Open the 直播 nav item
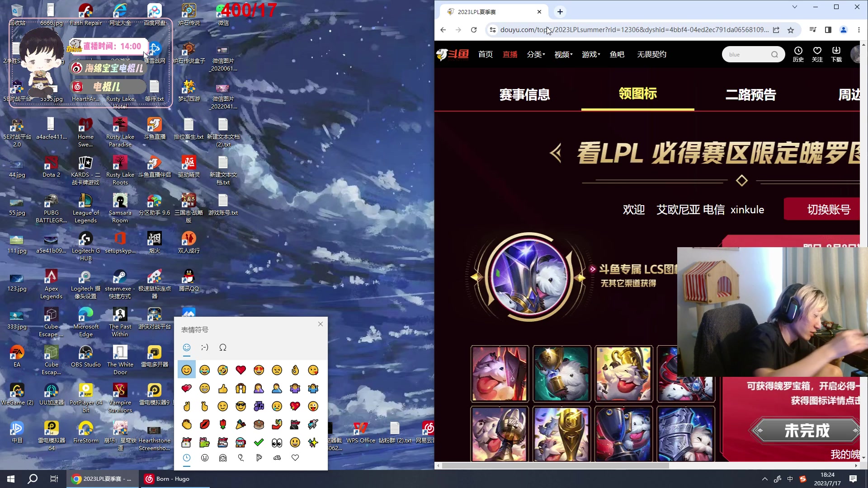The width and height of the screenshot is (868, 488). (510, 54)
